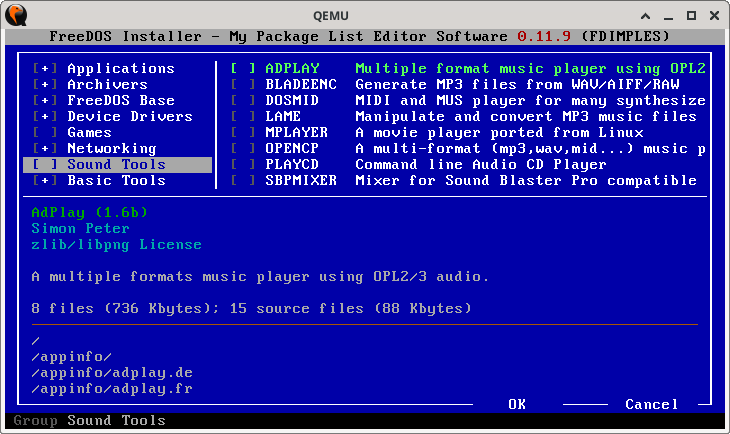Select the SBPMIXER package name
The image size is (730, 434).
[301, 180]
